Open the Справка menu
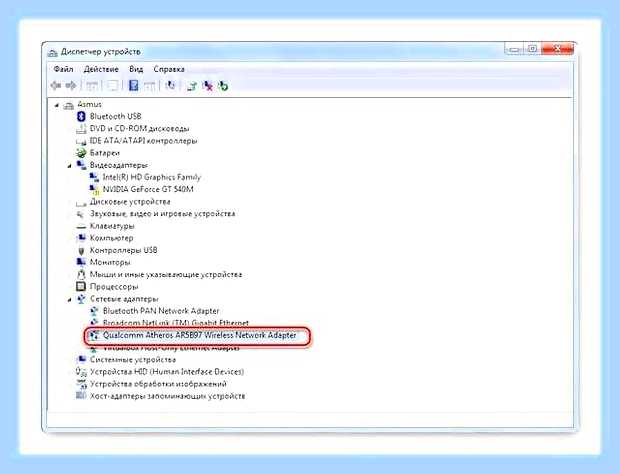Screen dimensions: 620x474 click(x=169, y=69)
